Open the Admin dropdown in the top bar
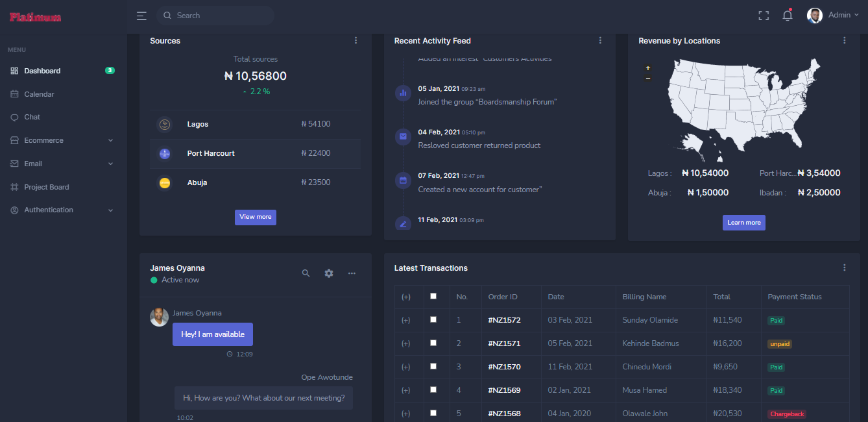Screen dimensions: 868x422 [840, 15]
